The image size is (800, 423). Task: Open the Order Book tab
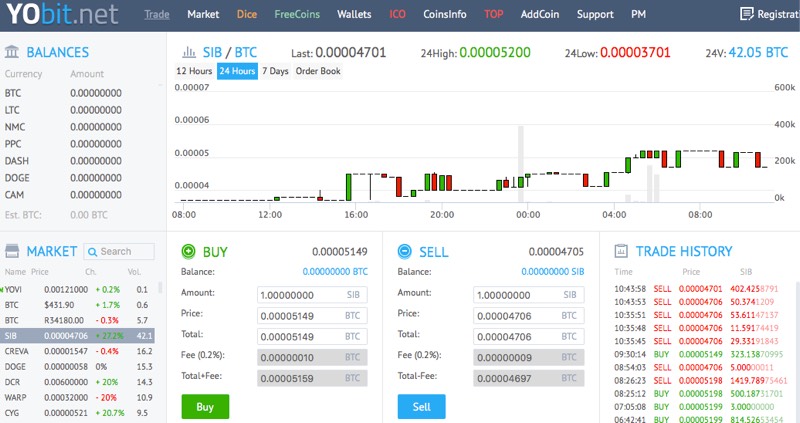318,71
